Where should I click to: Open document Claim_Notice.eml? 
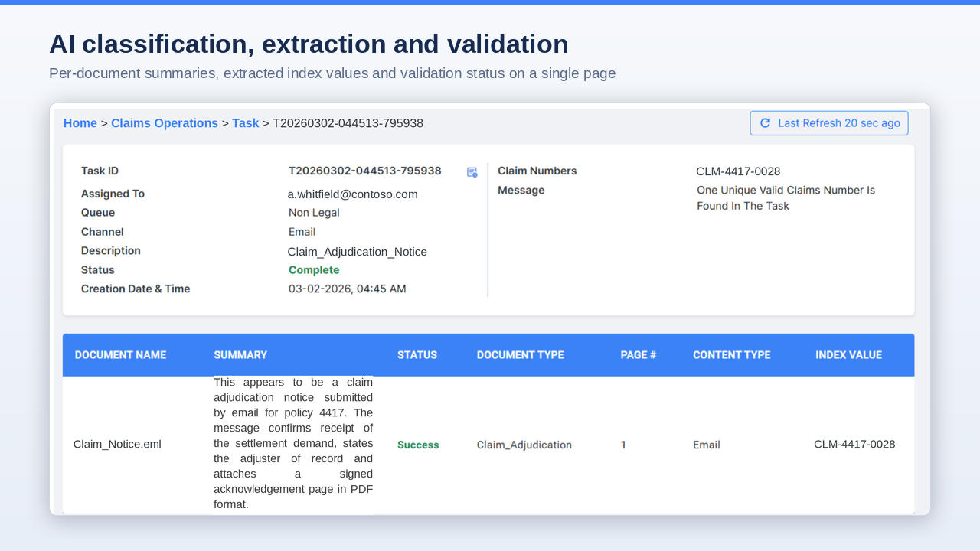point(117,445)
